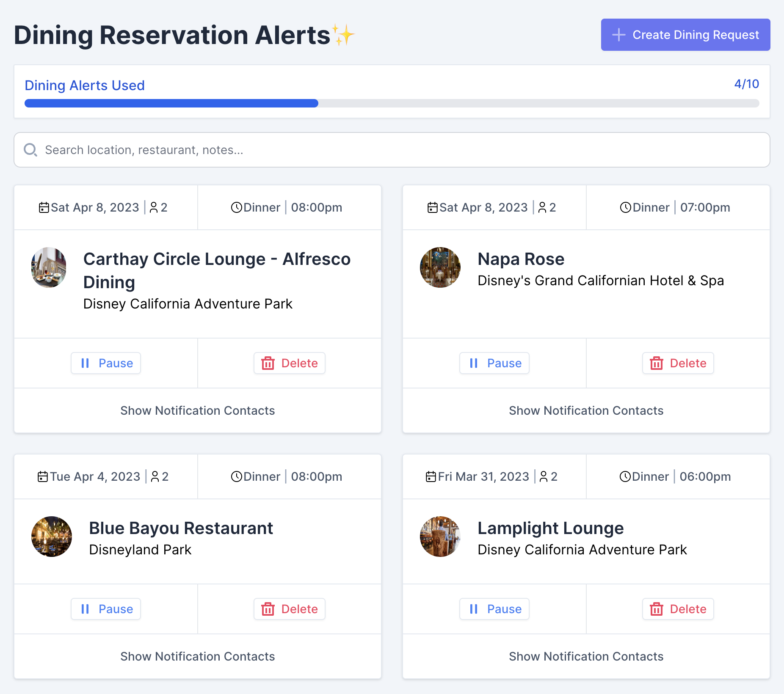Screen dimensions: 784x694
Task: Open the Napa Rose thumbnail image
Action: pyautogui.click(x=440, y=267)
